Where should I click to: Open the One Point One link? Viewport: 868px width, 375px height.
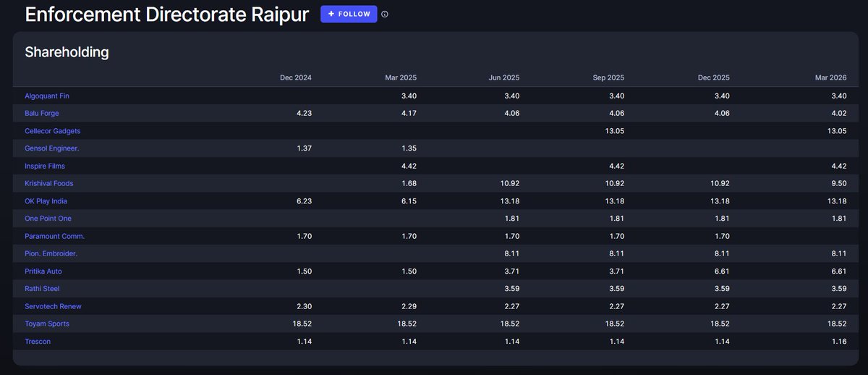point(48,218)
